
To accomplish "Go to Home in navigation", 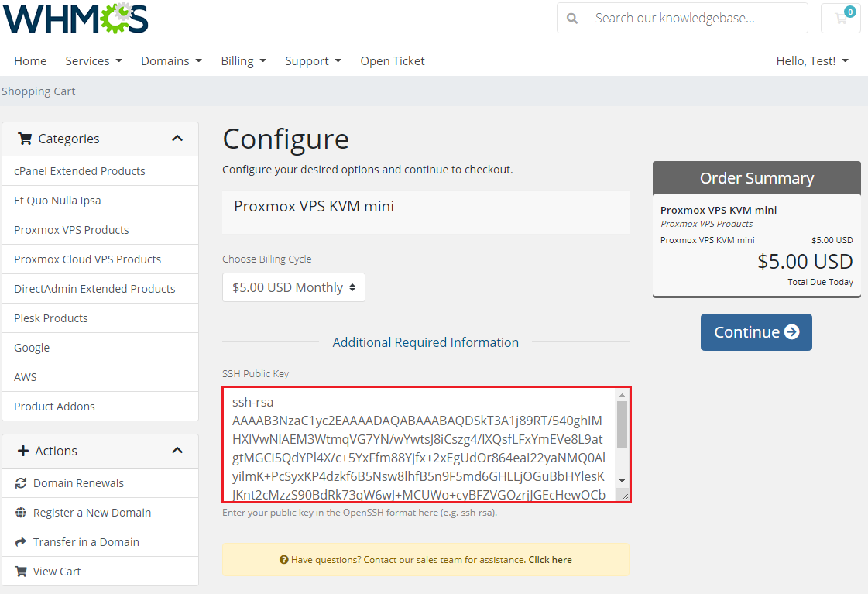I will (x=30, y=61).
